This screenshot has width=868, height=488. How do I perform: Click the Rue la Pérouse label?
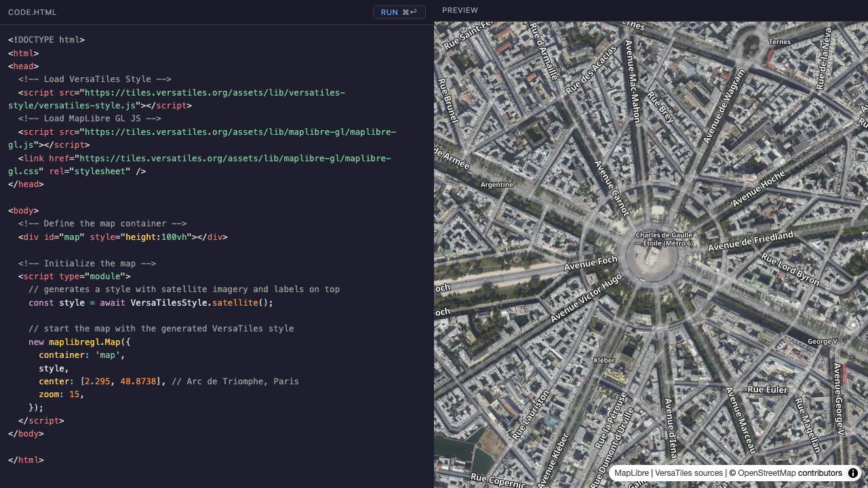click(611, 420)
